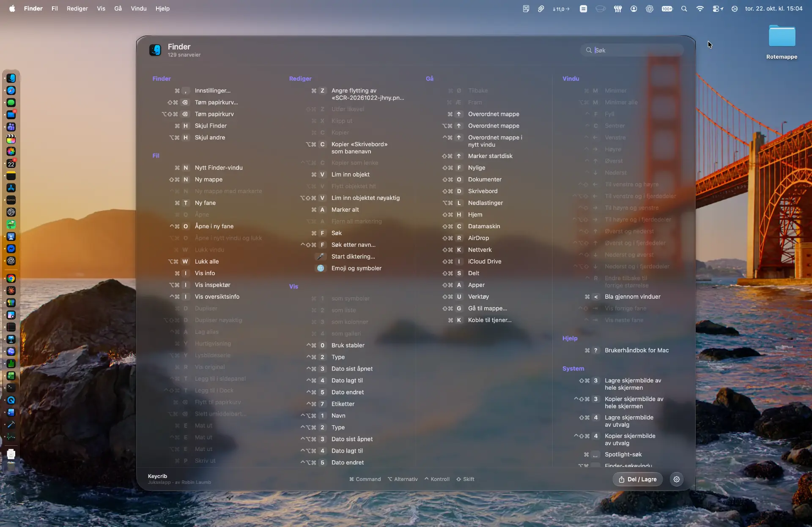Launch ChatGPT from the Dock

coord(11,261)
